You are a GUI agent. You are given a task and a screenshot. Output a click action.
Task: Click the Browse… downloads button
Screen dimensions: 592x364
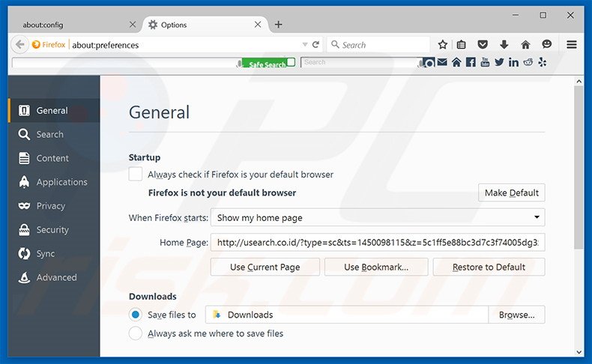pyautogui.click(x=516, y=315)
